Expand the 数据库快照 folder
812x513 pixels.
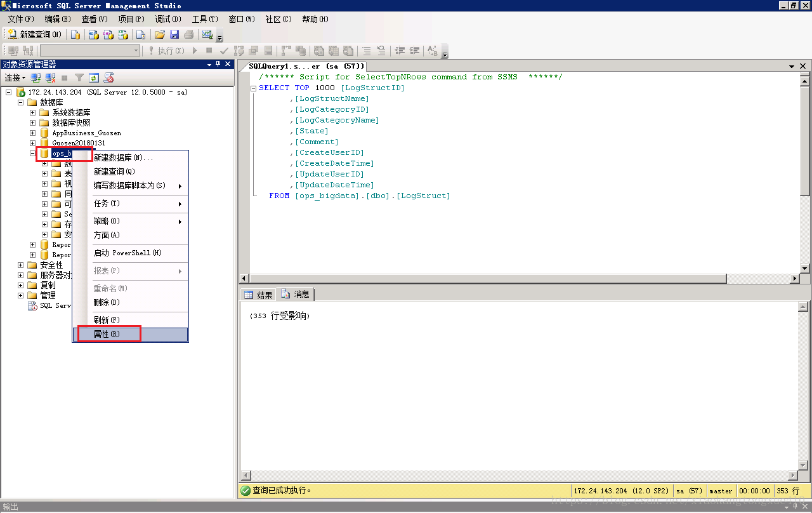(x=32, y=123)
